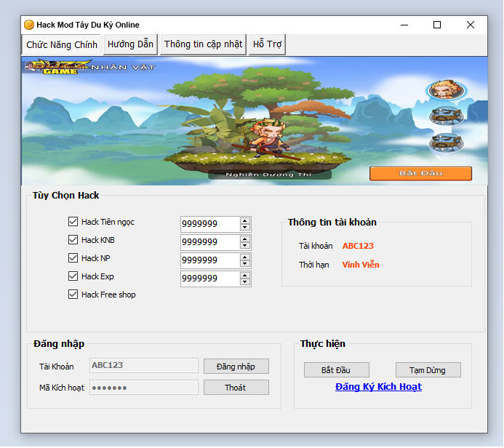Decrease the NP value with down arrow

(x=245, y=264)
